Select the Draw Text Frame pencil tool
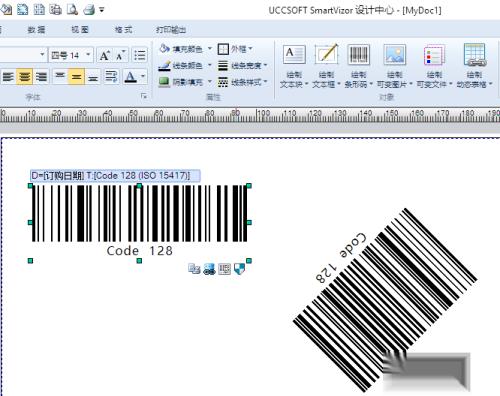This screenshot has height=396, width=500. click(326, 66)
